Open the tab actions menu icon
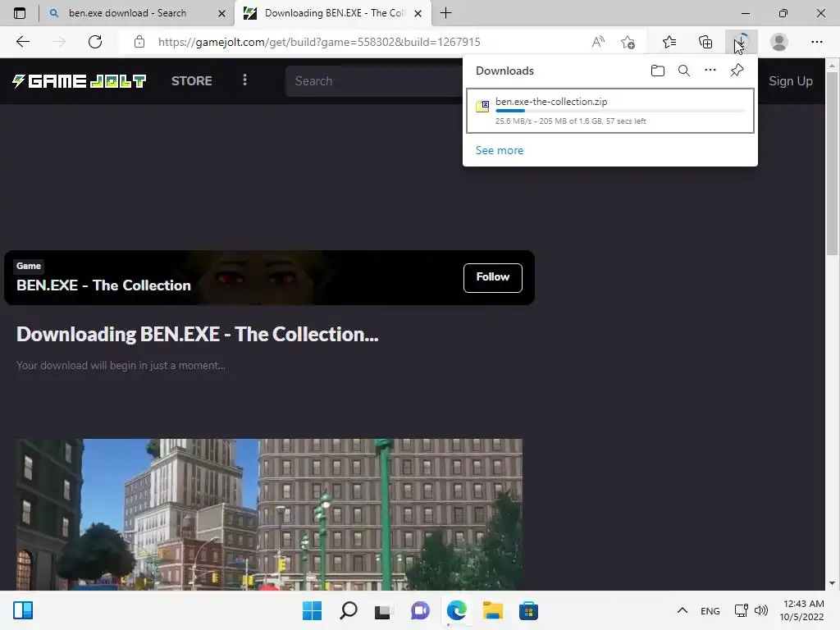The image size is (840, 630). coord(20,13)
